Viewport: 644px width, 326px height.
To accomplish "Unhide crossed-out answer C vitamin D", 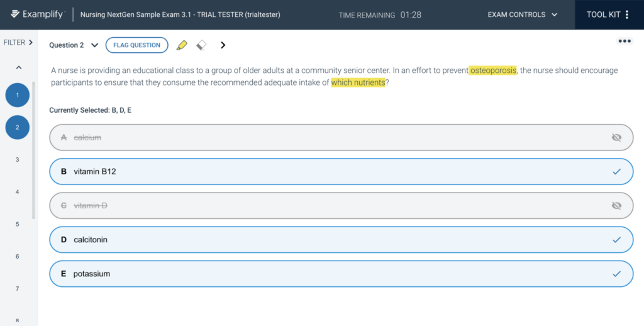I will (x=616, y=205).
